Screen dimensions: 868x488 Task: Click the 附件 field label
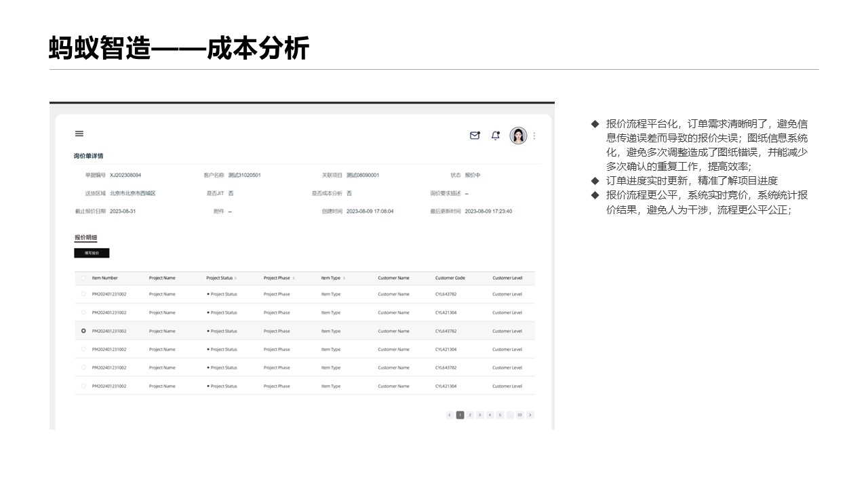point(218,211)
